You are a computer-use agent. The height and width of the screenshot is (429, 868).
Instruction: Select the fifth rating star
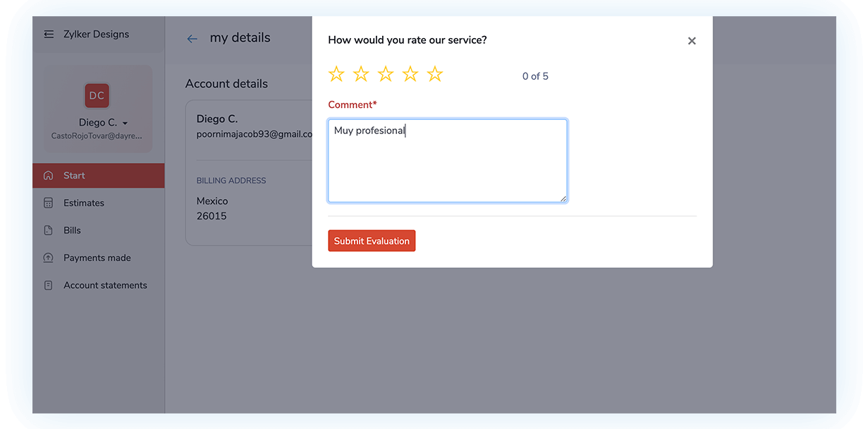click(x=435, y=73)
